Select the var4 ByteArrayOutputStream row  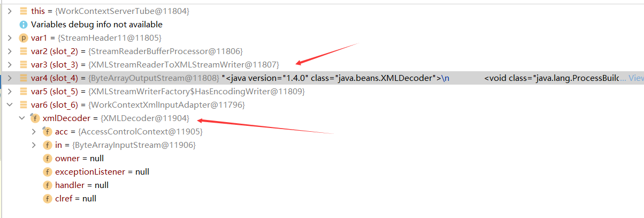pyautogui.click(x=322, y=78)
